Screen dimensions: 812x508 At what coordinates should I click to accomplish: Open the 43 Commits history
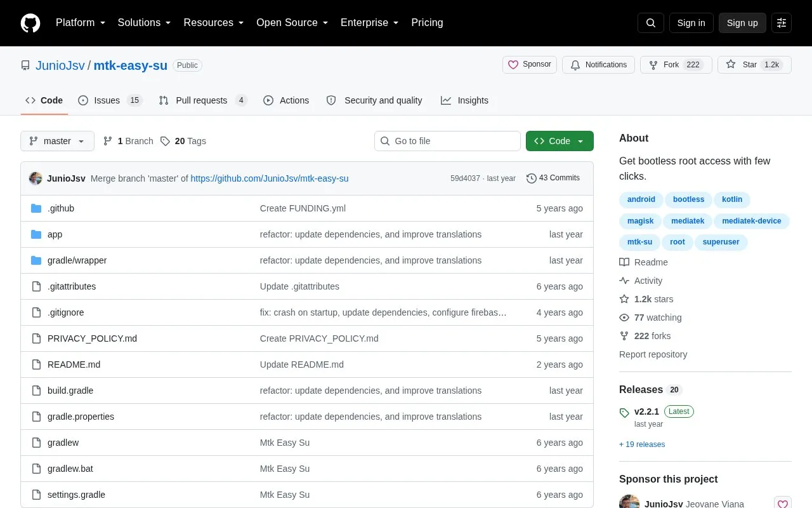(x=553, y=178)
